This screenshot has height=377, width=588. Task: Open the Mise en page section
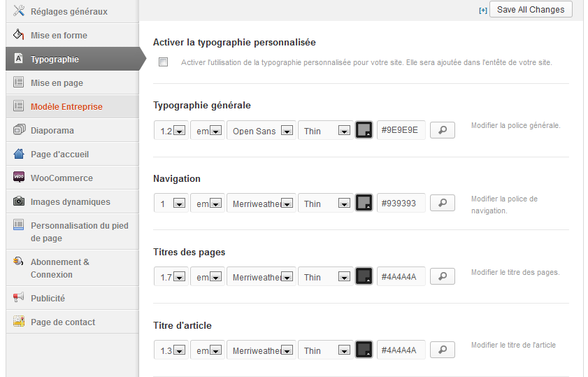coord(57,83)
